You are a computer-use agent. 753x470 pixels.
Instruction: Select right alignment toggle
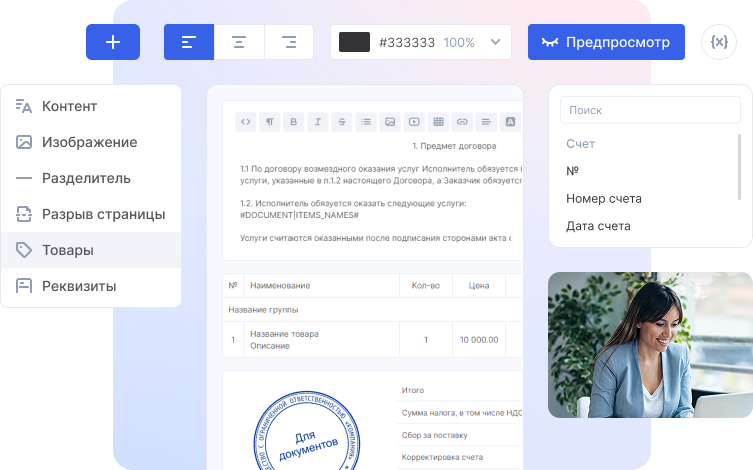[289, 42]
